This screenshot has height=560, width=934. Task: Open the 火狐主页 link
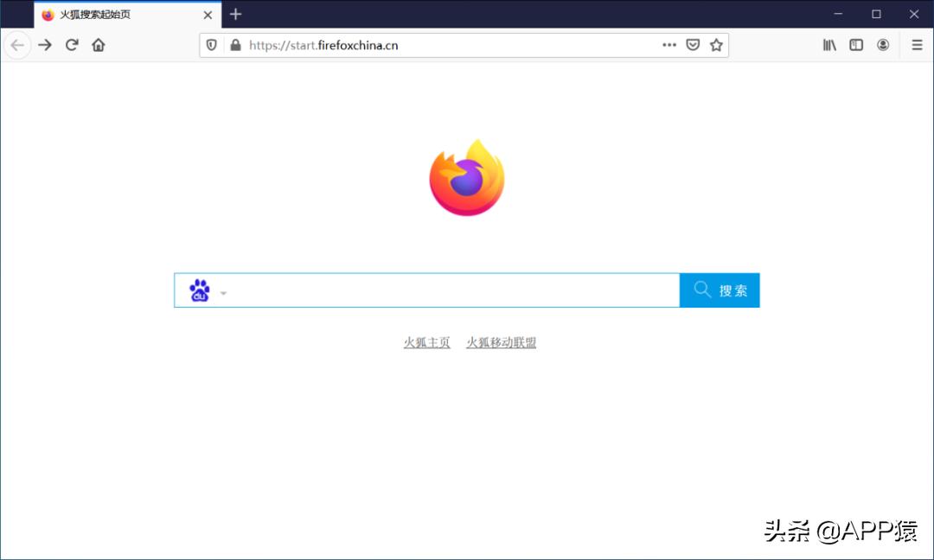(x=426, y=342)
